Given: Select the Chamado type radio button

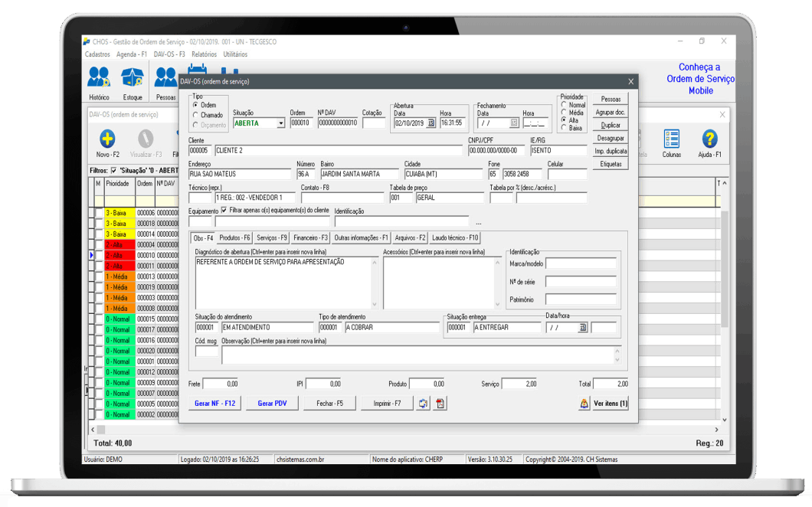Looking at the screenshot, I should pos(195,115).
